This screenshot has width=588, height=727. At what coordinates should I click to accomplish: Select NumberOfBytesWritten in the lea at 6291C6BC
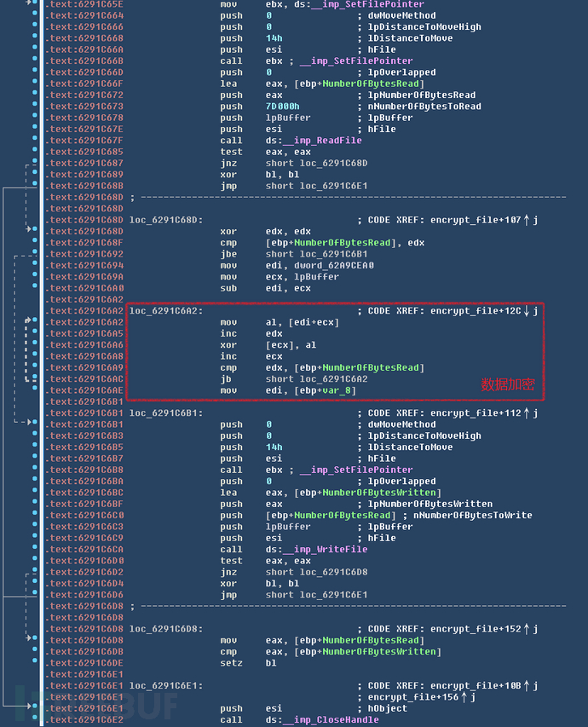click(379, 493)
